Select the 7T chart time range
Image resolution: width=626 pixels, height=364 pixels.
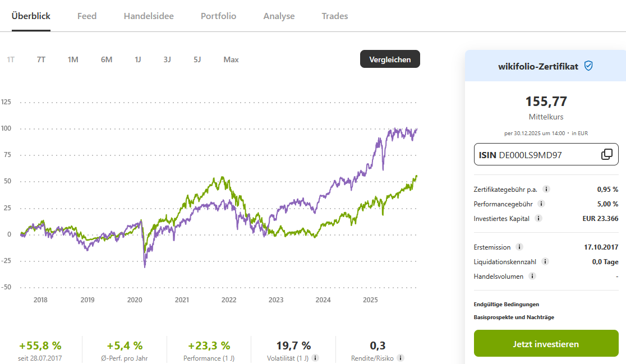click(42, 59)
